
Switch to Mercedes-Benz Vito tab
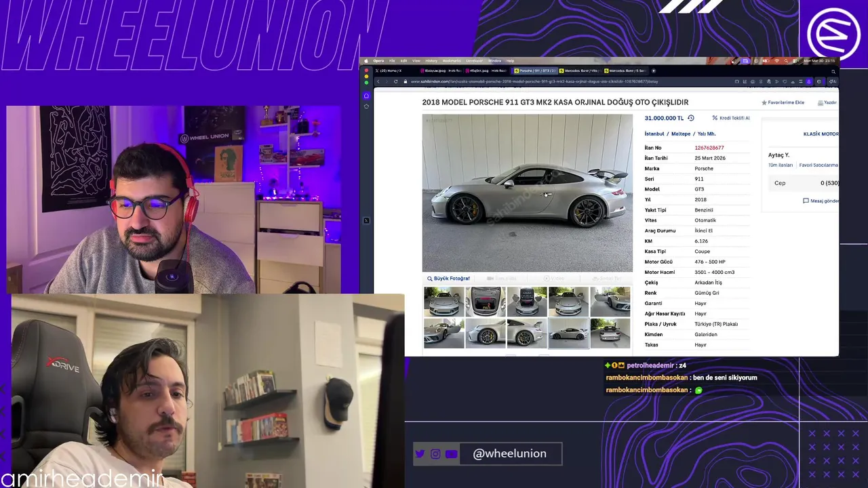coord(580,70)
